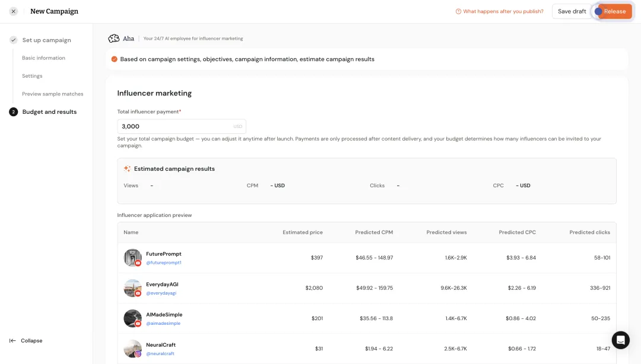Click the sparkle icon beside Estimated campaign results
Viewport: 641px width, 364px height.
(127, 169)
